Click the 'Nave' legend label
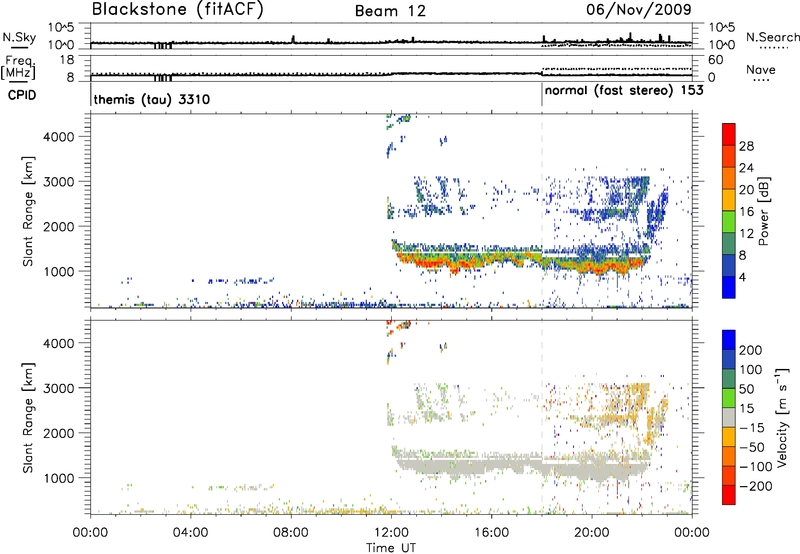800x554 pixels. (x=761, y=69)
